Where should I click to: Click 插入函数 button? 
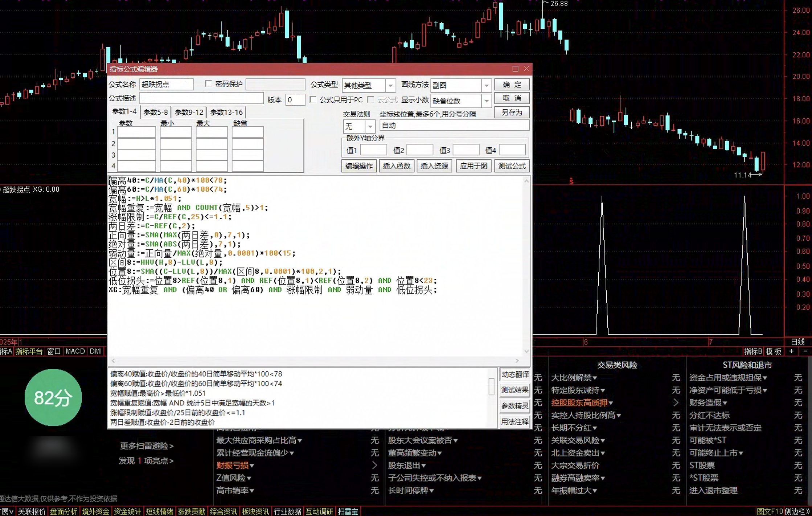[x=397, y=166]
